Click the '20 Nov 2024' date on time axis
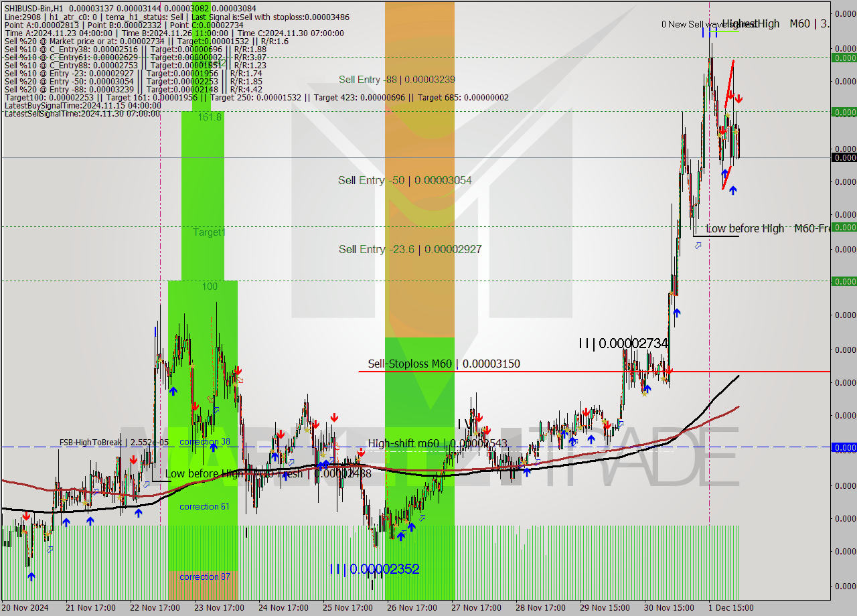The height and width of the screenshot is (616, 857). (25, 608)
